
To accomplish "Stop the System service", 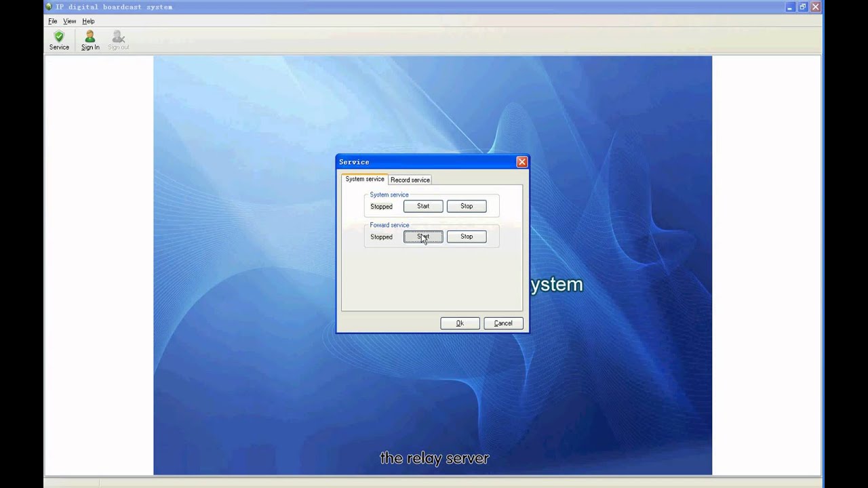I will point(467,206).
